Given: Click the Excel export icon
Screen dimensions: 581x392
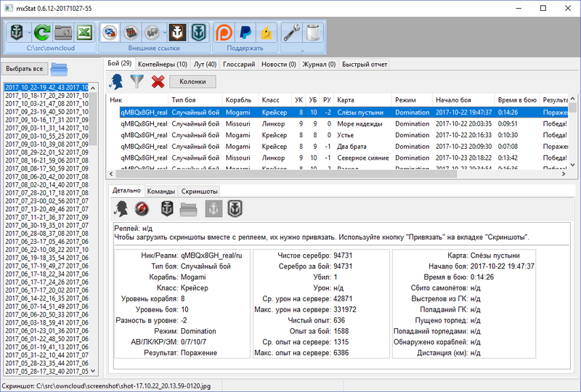Looking at the screenshot, I should 84,33.
